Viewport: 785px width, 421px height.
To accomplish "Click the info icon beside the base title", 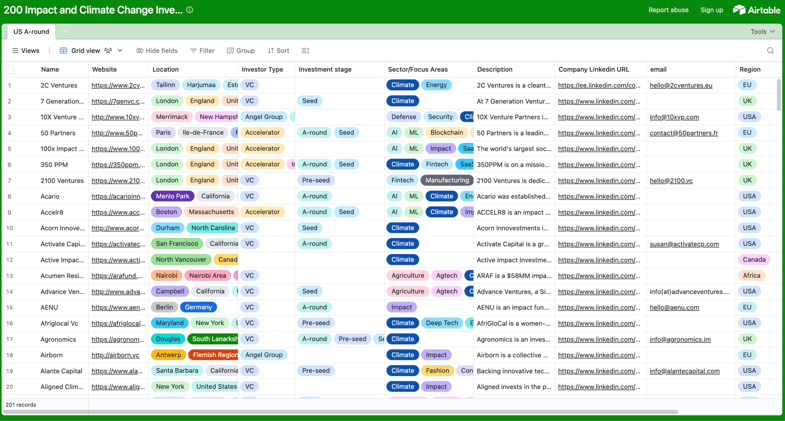I will point(190,10).
